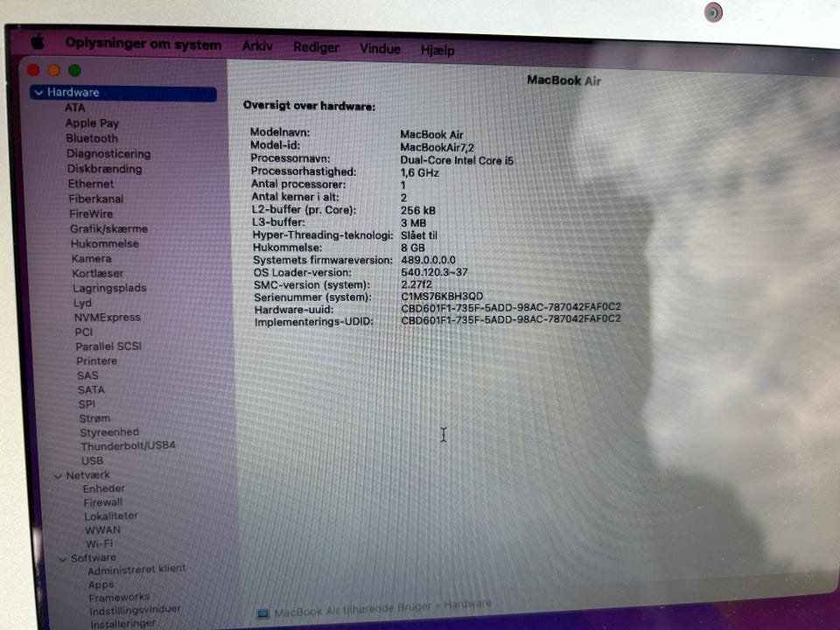
Task: Select Enheder under Netværk
Action: coord(104,488)
